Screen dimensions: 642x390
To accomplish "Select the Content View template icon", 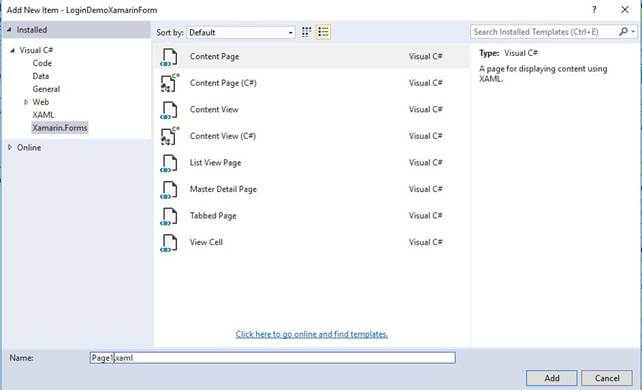I will pos(169,110).
